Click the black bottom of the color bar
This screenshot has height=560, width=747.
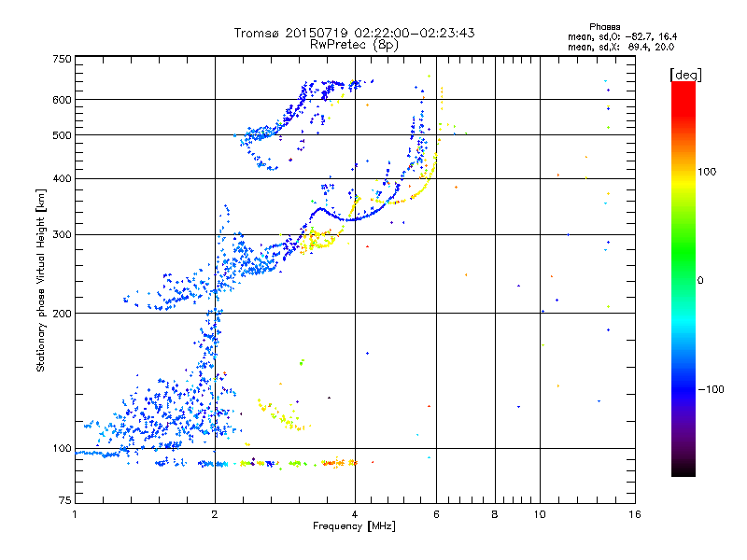684,469
